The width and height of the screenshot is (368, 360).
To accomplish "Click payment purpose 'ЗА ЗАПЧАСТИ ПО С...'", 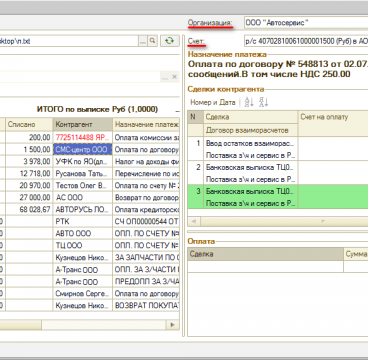I will click(x=146, y=258).
